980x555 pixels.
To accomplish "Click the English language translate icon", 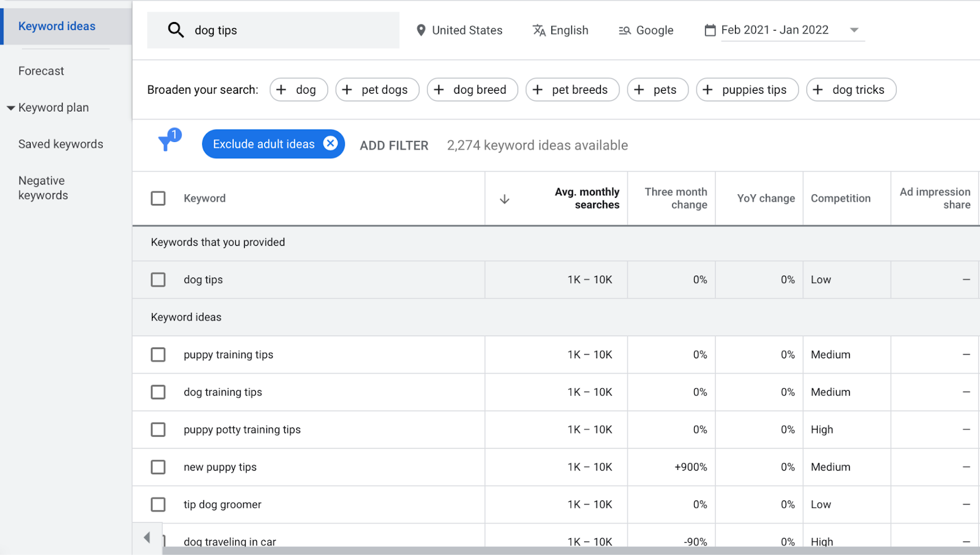I will (x=539, y=30).
